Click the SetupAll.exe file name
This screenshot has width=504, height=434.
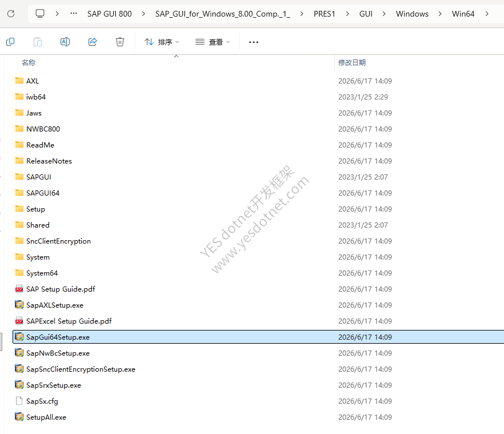(x=46, y=417)
